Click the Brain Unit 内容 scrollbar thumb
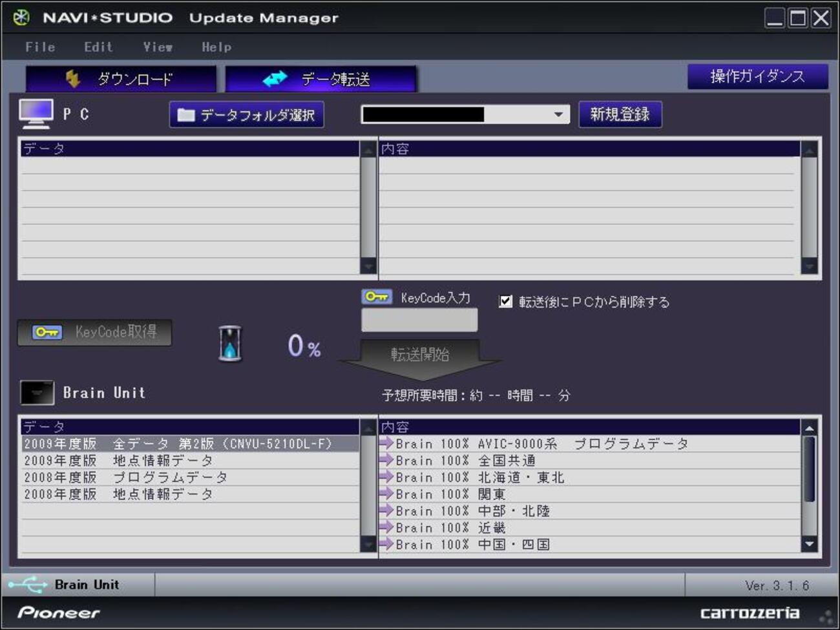The width and height of the screenshot is (840, 630). pos(809,470)
